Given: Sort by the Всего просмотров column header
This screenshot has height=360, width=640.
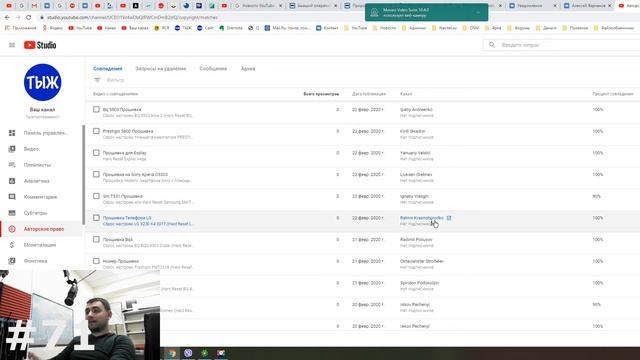Looking at the screenshot, I should point(321,94).
